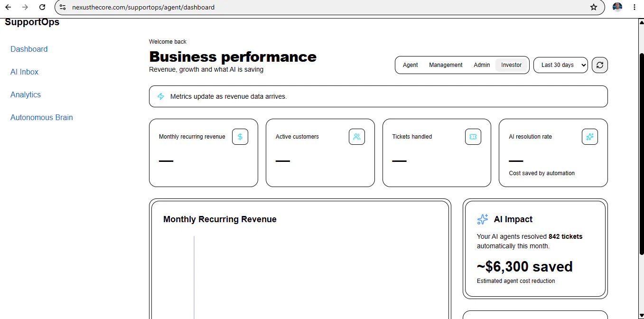
Task: Click the Revenue, growth and what AI is saving subtitle
Action: click(x=206, y=69)
